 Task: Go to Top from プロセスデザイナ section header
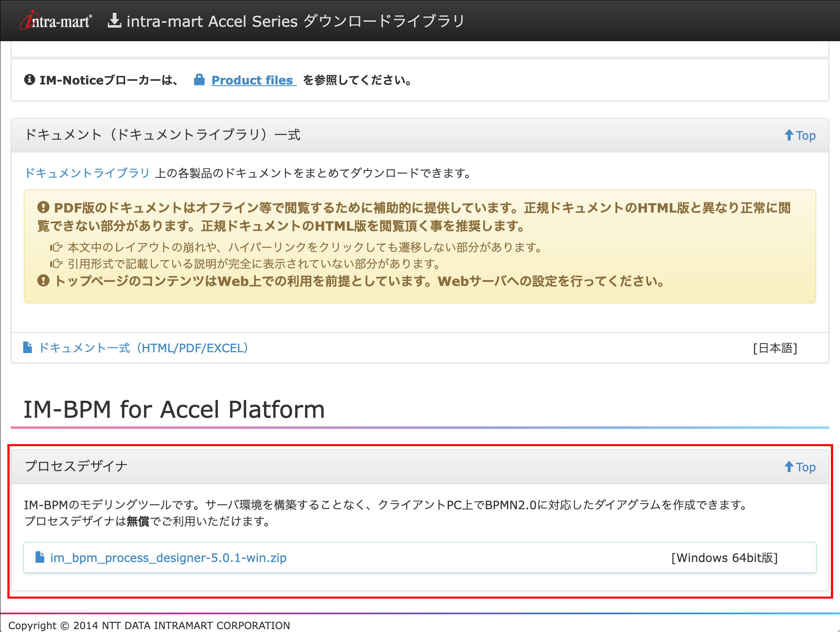pos(800,467)
